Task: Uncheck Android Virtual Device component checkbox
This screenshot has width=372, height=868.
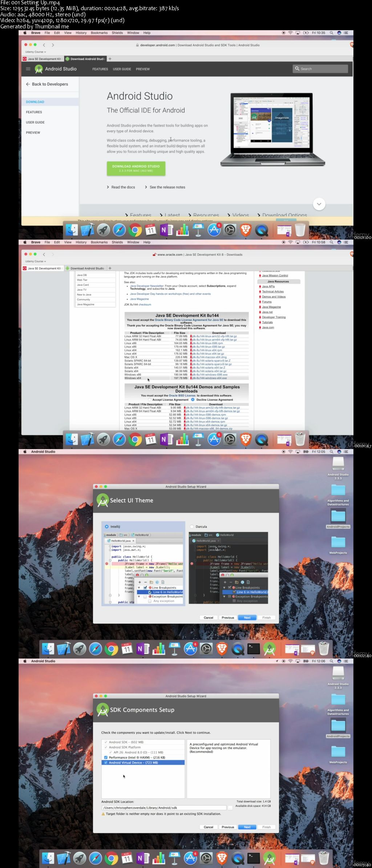Action: click(x=106, y=763)
